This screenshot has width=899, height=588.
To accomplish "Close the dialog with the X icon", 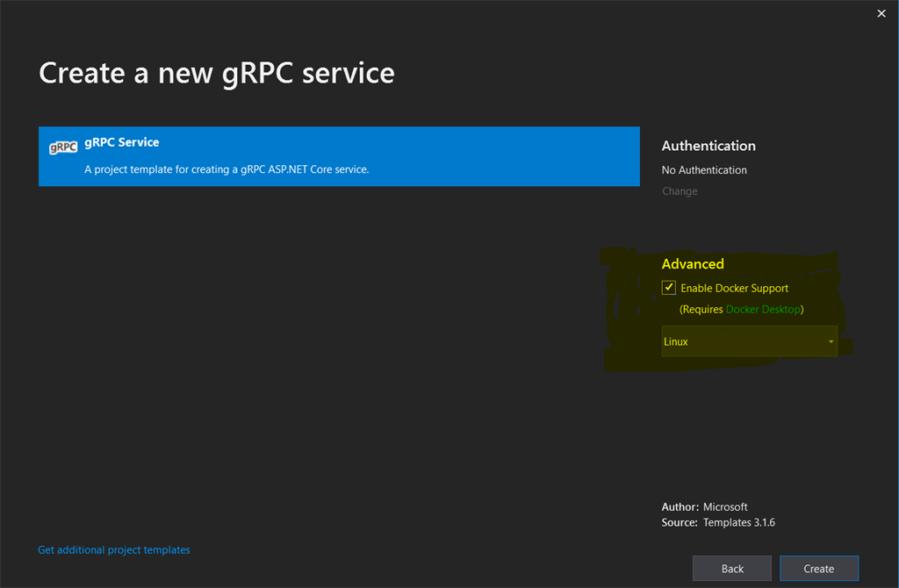I will [881, 13].
